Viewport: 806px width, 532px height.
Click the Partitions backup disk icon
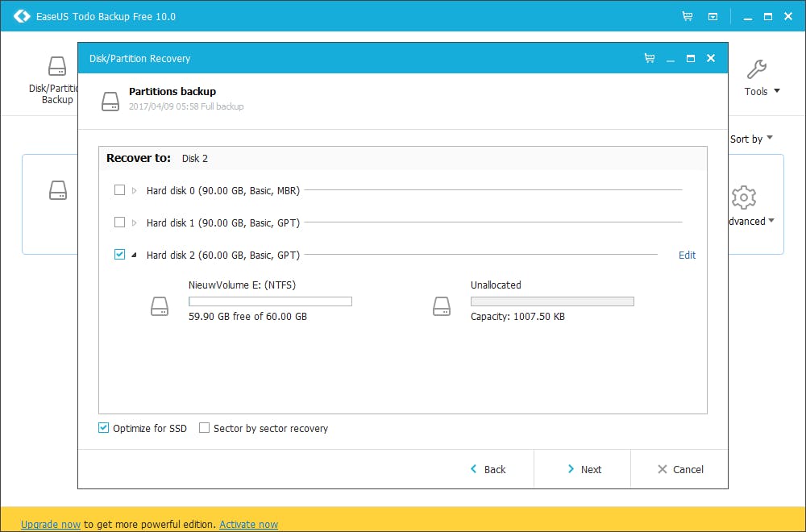110,102
